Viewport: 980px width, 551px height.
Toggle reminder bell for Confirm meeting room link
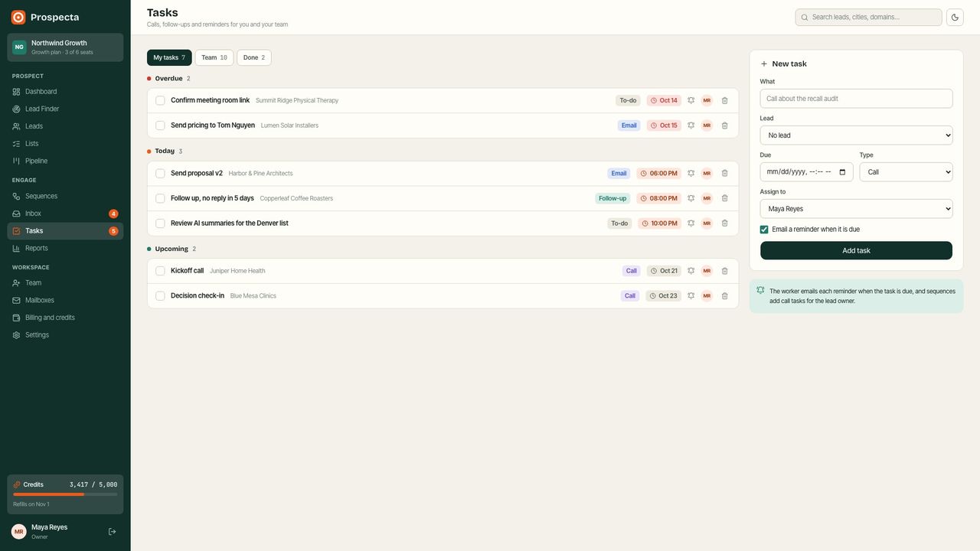coord(691,100)
